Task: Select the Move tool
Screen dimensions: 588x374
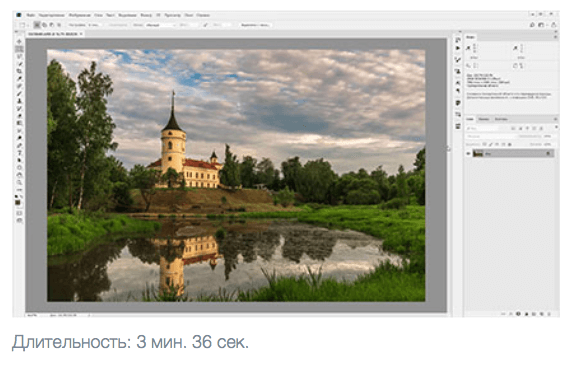Action: point(19,42)
